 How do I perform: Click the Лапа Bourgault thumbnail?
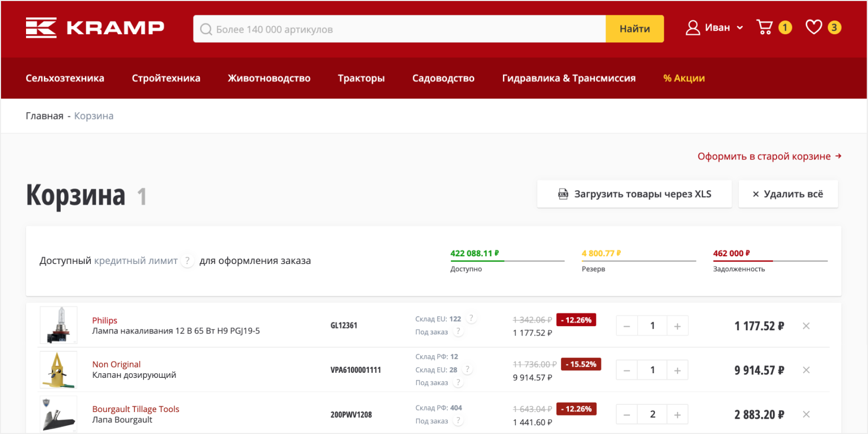point(59,414)
